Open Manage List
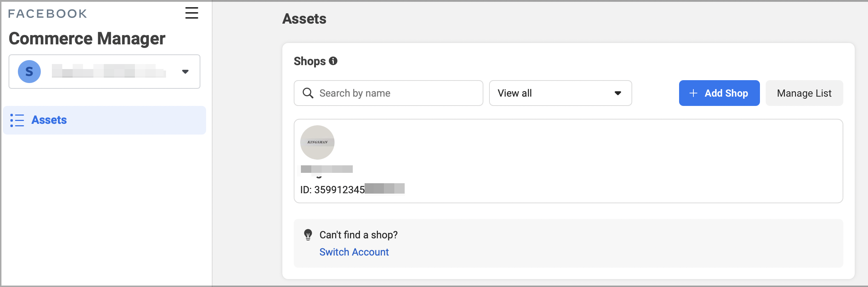Image resolution: width=868 pixels, height=287 pixels. pyautogui.click(x=804, y=93)
